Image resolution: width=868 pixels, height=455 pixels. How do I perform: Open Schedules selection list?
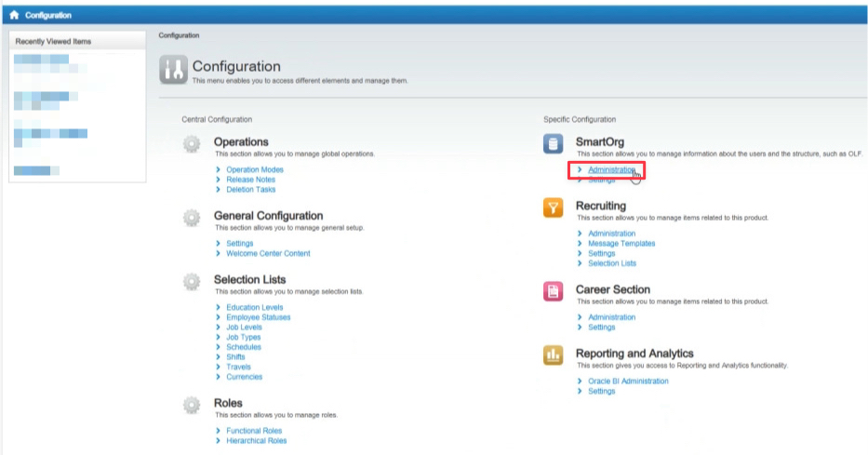(x=244, y=347)
